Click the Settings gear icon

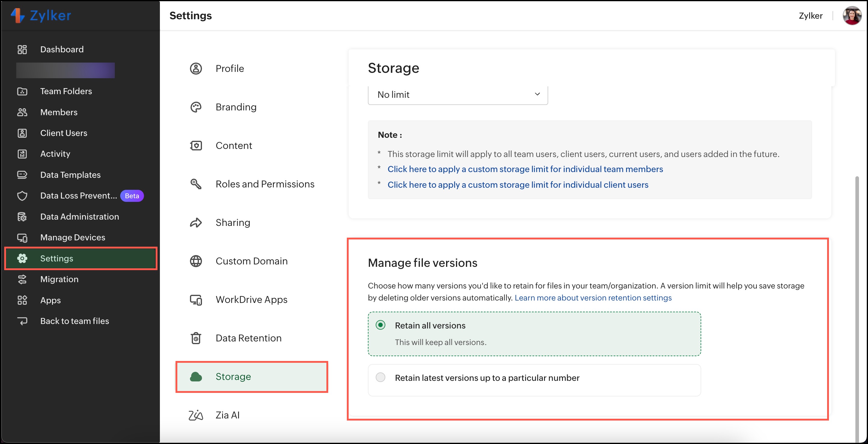[x=22, y=259]
